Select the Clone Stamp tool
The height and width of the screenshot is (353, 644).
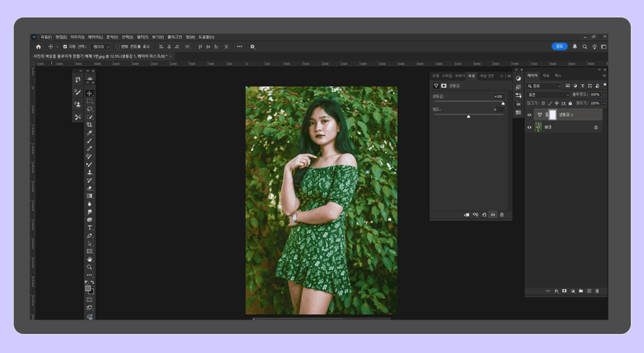(89, 172)
